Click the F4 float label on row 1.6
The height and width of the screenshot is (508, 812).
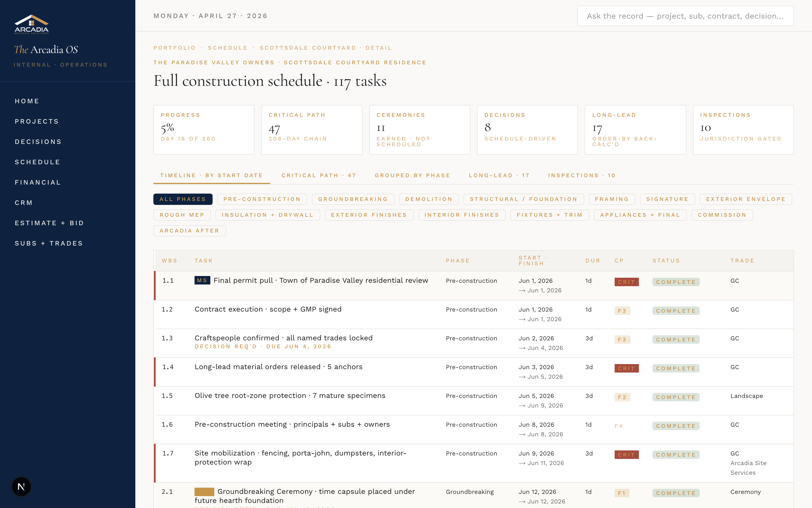tap(618, 426)
